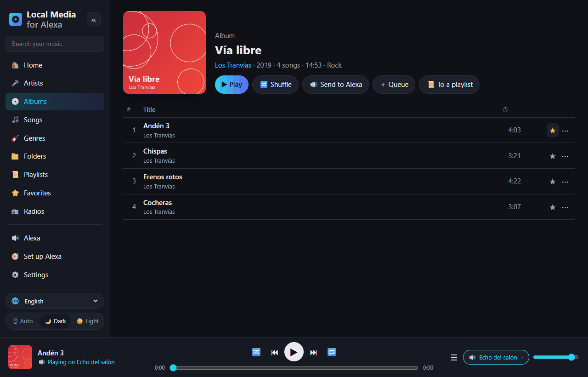The image size is (588, 377).
Task: Switch theme to Light
Action: (x=87, y=321)
